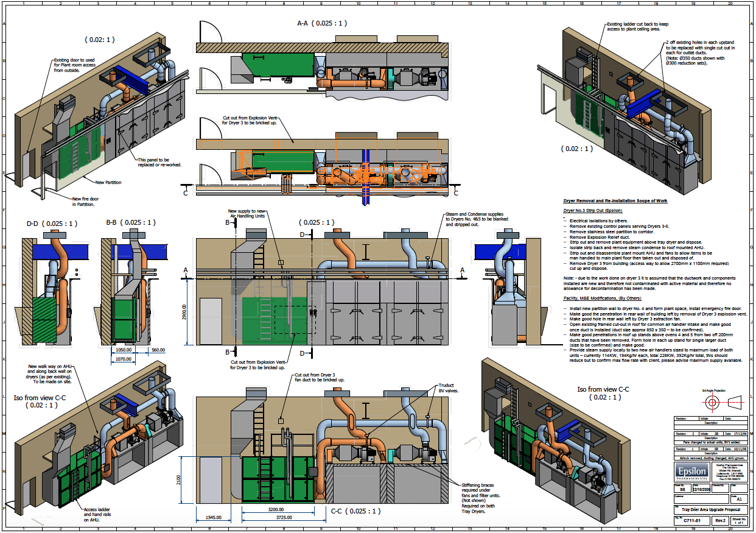Click revision note "Airlock removed, ducting changed, AHU grown."

pos(712,458)
